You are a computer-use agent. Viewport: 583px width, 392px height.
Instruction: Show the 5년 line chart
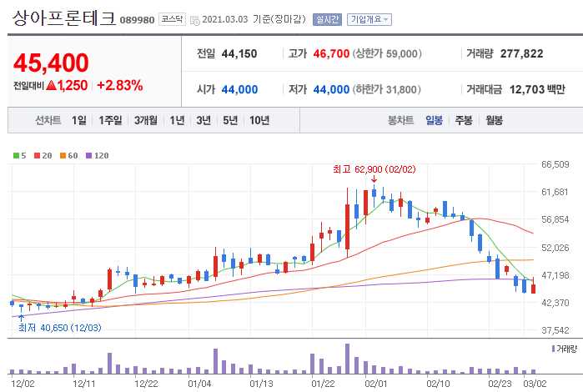[230, 120]
